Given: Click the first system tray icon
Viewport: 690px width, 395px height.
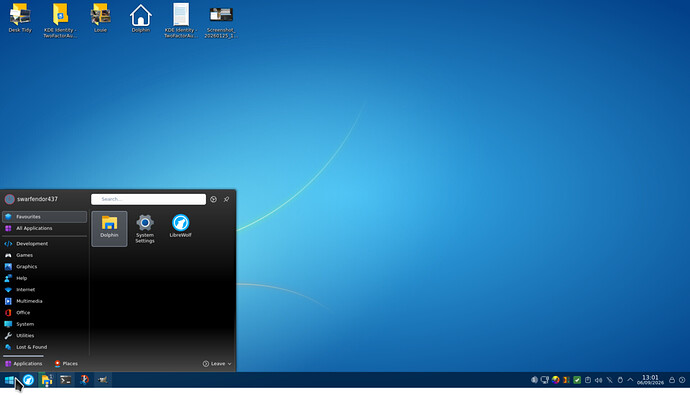Looking at the screenshot, I should [534, 380].
